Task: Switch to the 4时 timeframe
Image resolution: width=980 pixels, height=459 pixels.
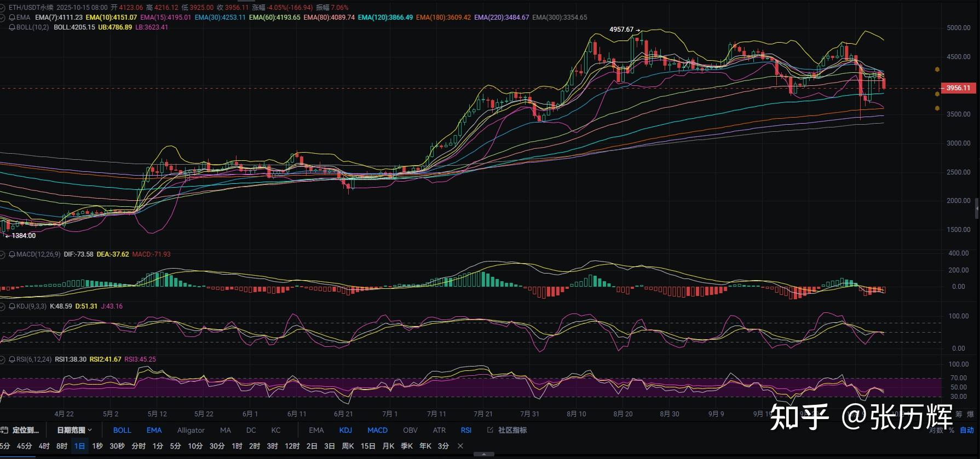Action: (44, 446)
